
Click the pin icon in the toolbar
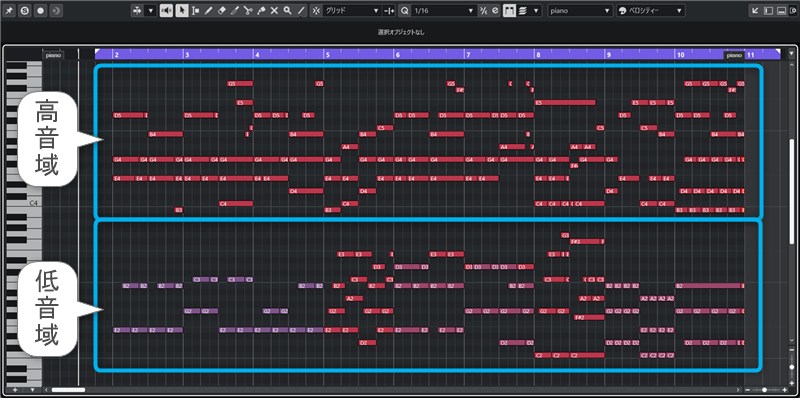(10, 11)
